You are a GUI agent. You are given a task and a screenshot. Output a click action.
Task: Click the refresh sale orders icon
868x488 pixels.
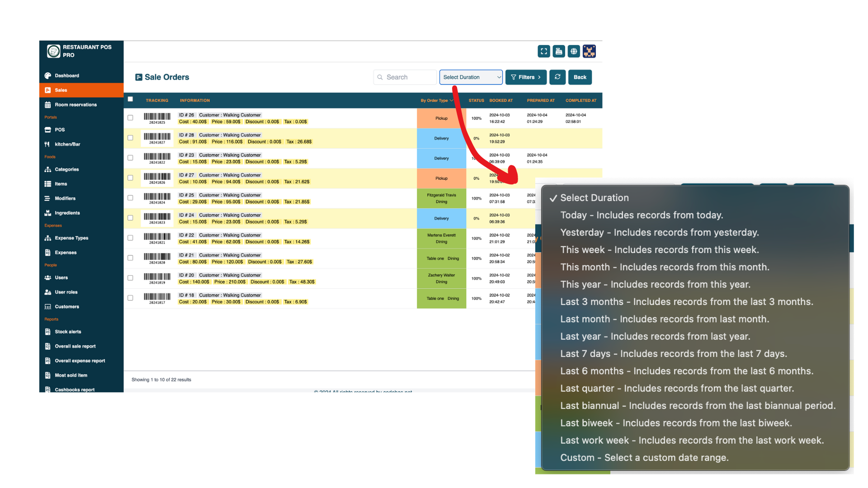pyautogui.click(x=557, y=77)
